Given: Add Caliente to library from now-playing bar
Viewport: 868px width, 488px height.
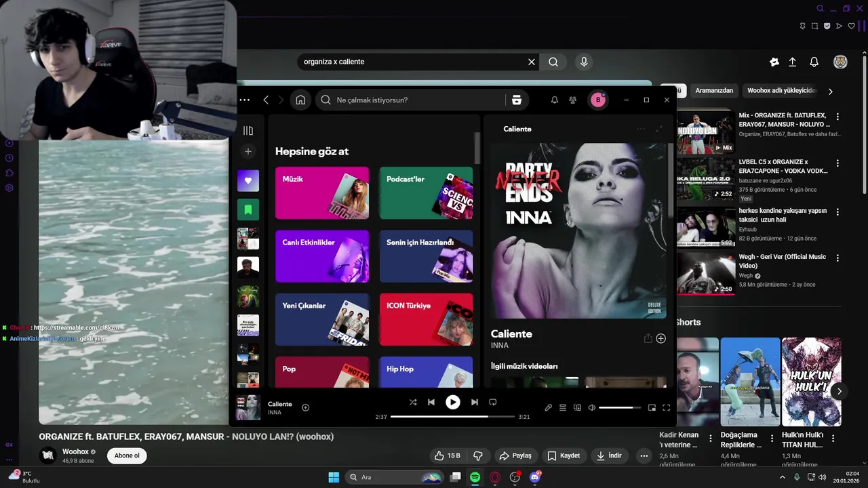Looking at the screenshot, I should coord(305,407).
